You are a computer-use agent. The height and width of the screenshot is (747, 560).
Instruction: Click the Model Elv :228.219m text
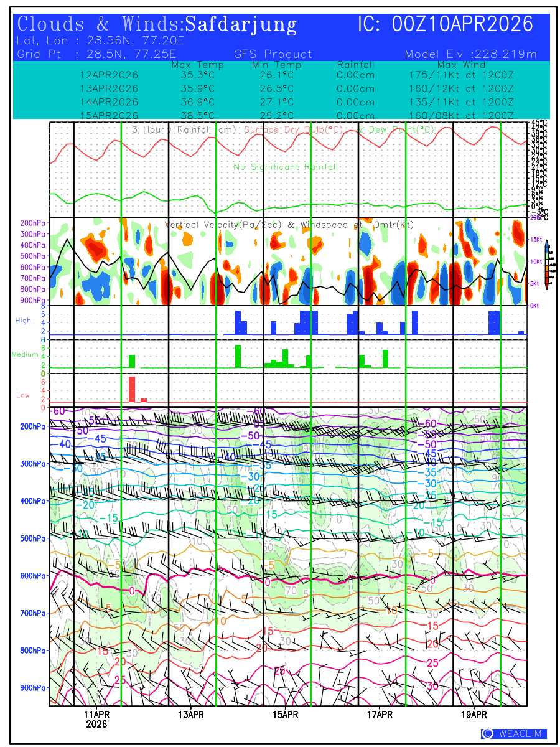470,54
